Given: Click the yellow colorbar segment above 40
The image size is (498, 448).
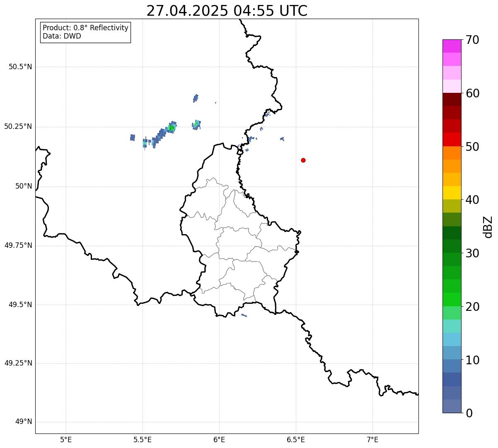Looking at the screenshot, I should click(452, 193).
